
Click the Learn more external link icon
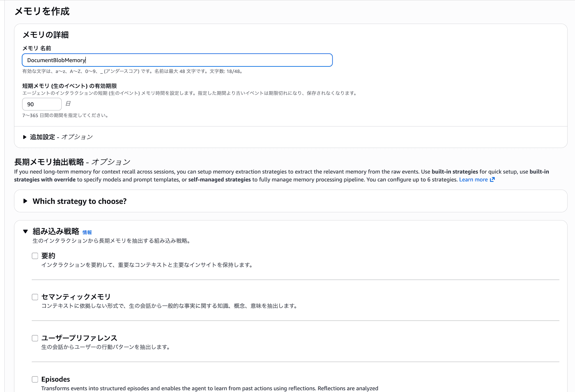492,180
